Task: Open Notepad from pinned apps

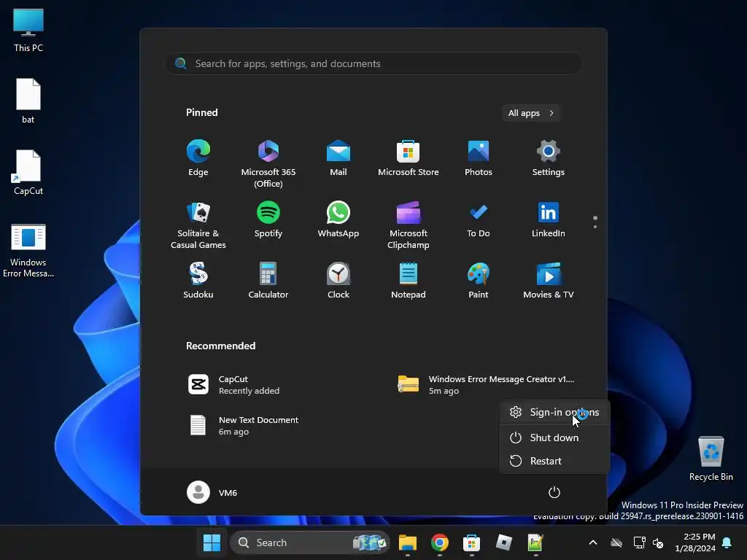Action: [x=409, y=281]
